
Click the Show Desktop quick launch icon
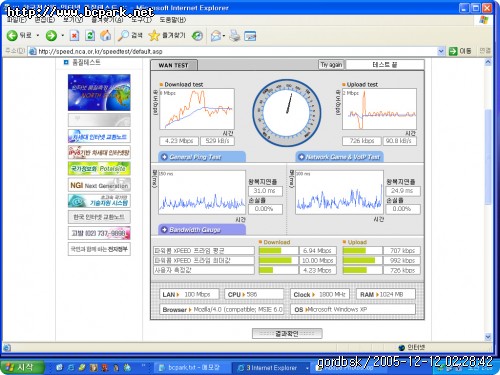[x=60, y=367]
